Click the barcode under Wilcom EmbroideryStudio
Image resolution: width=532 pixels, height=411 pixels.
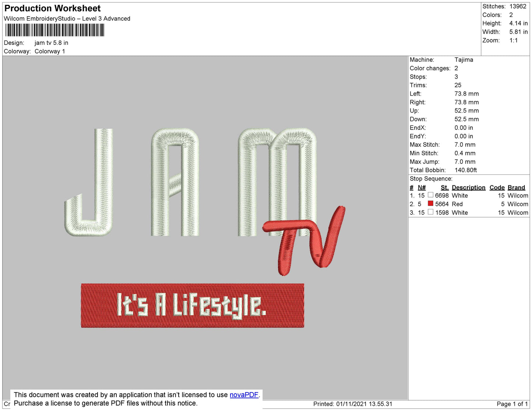(x=55, y=30)
